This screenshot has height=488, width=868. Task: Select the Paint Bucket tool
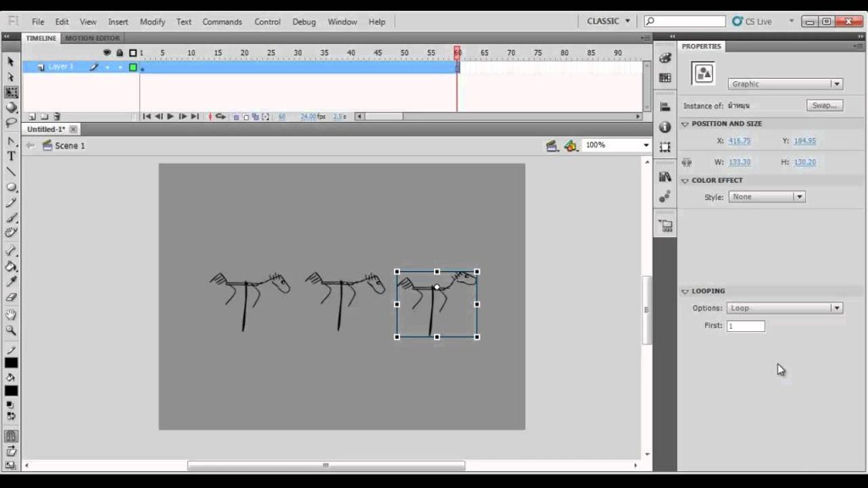pos(11,267)
